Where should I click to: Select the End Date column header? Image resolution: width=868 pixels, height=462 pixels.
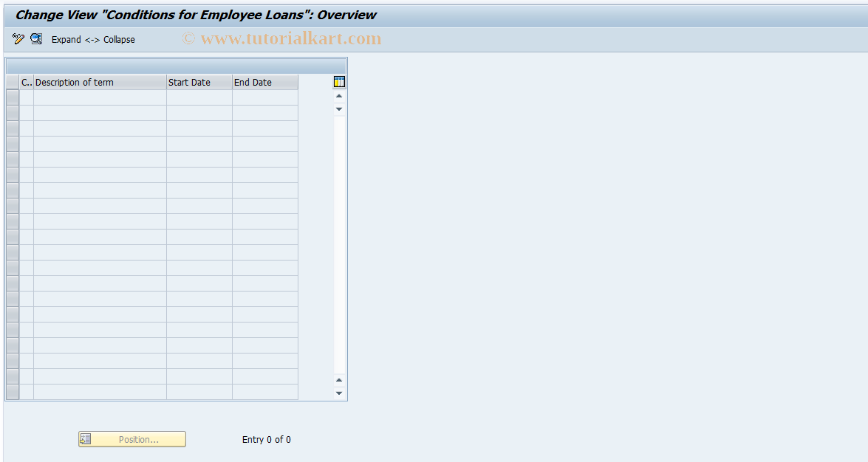(265, 83)
